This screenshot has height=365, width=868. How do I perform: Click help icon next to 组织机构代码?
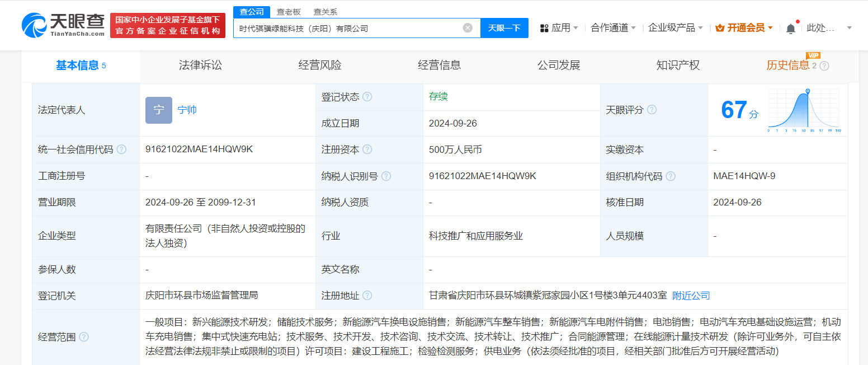(671, 176)
